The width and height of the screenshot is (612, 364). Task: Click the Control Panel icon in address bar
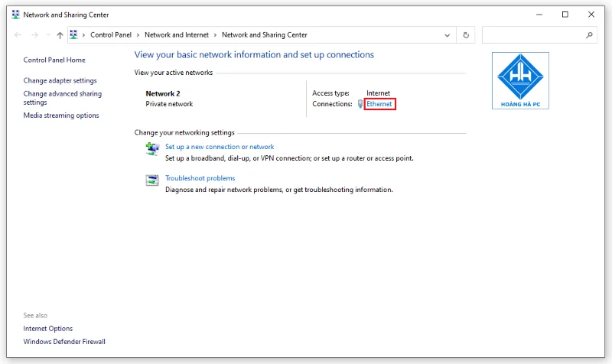(x=73, y=34)
